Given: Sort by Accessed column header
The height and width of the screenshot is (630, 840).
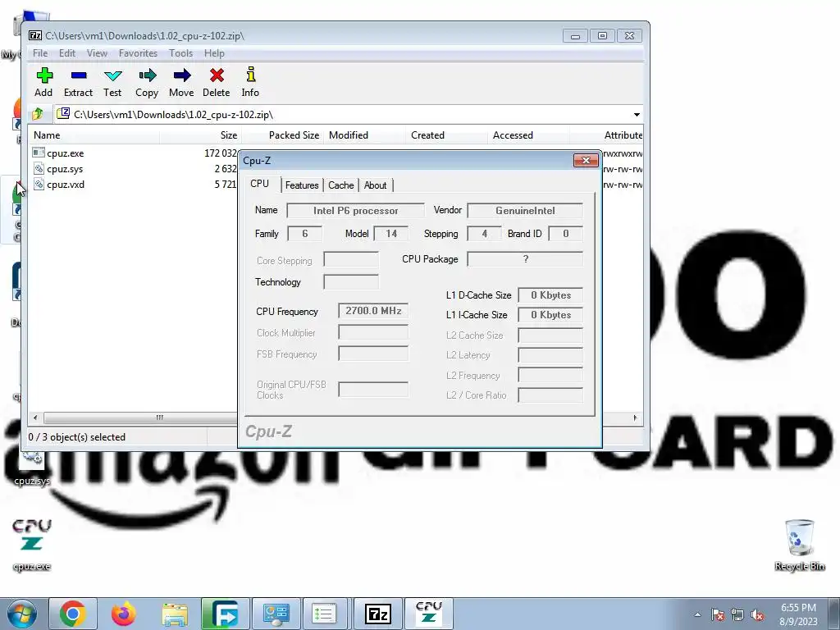Looking at the screenshot, I should pos(528,135).
